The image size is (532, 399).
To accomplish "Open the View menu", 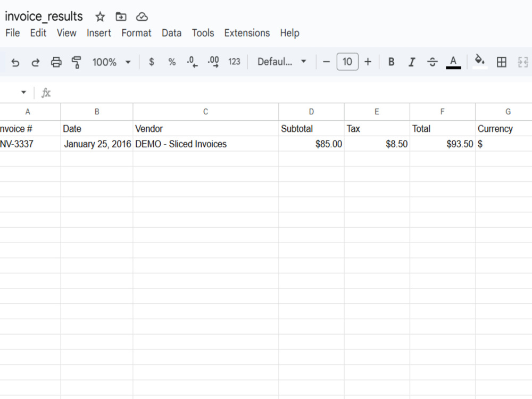I will coord(66,33).
